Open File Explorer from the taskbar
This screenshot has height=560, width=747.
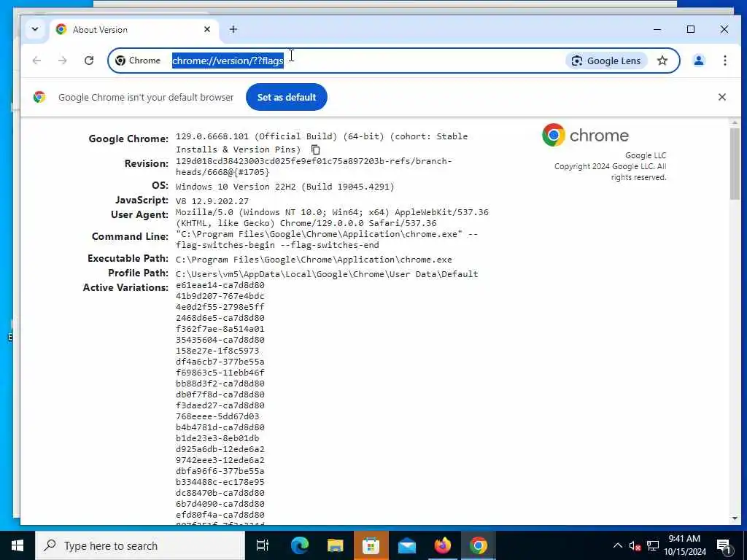click(336, 545)
